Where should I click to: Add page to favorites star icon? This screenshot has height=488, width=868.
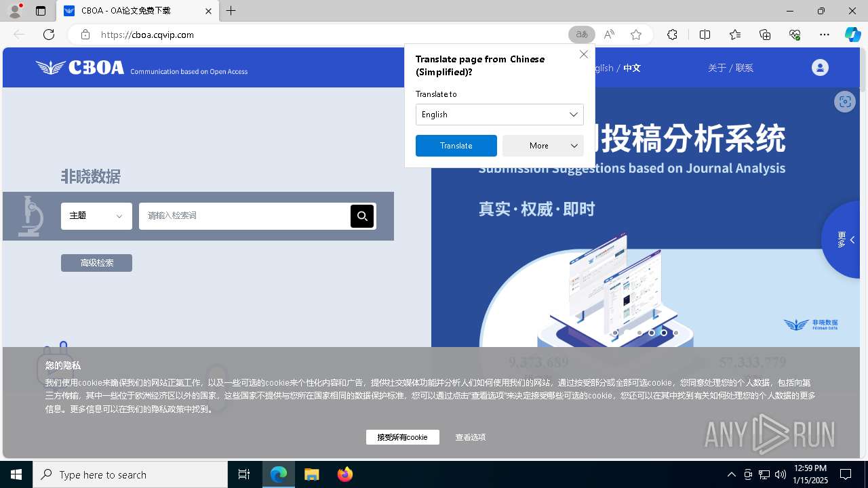tap(635, 35)
